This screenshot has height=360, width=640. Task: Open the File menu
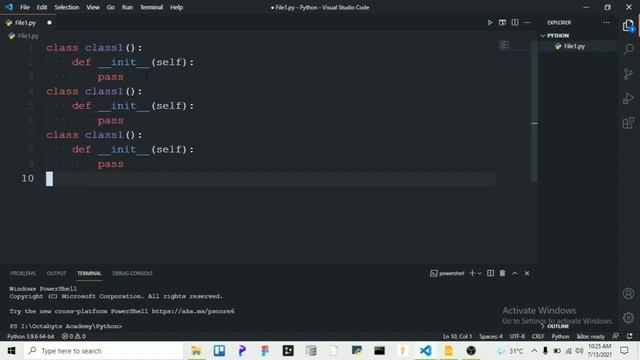coord(25,7)
